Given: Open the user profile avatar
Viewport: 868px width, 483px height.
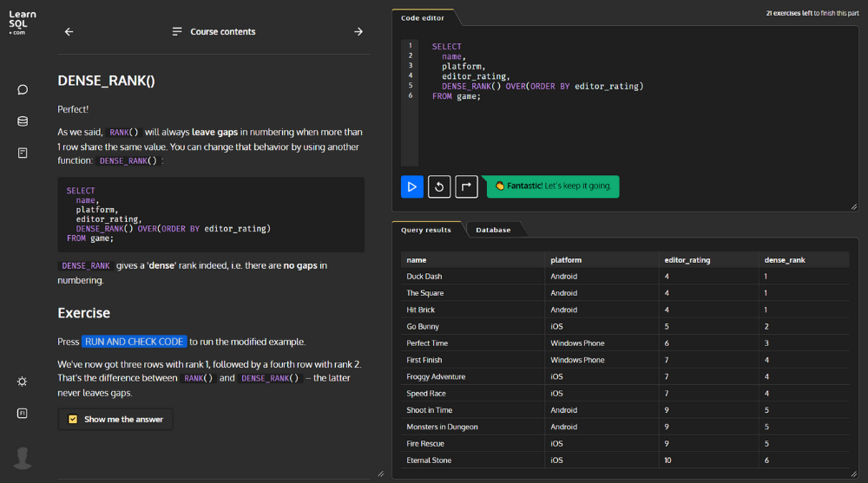Looking at the screenshot, I should 23,458.
